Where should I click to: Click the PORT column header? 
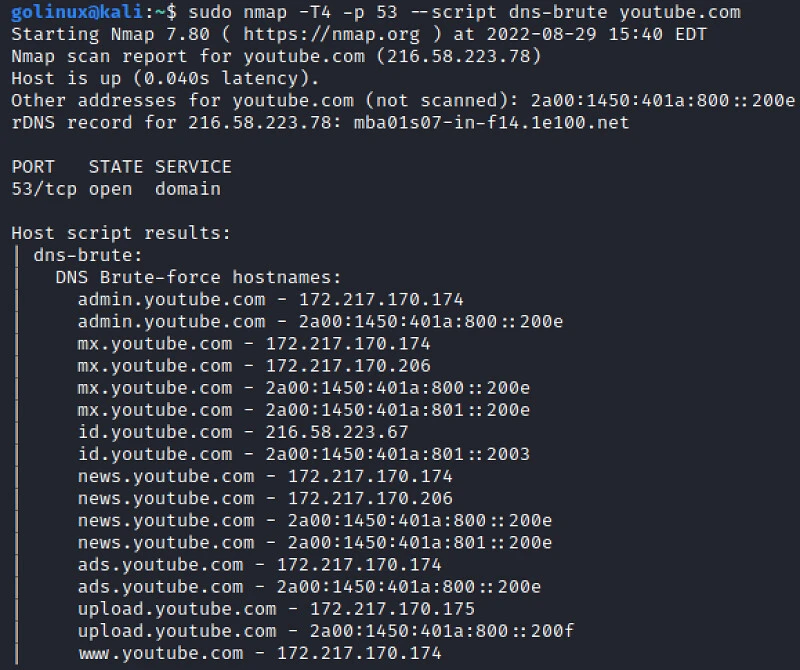[x=33, y=167]
